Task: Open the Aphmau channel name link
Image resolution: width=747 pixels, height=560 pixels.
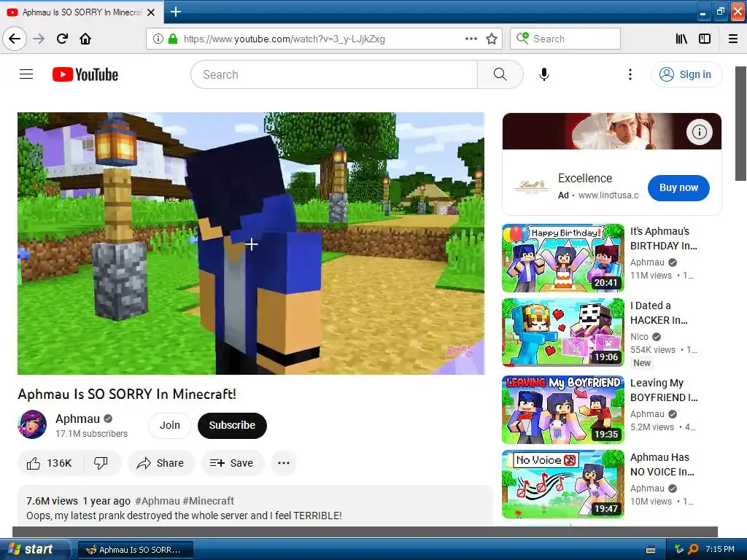Action: [77, 419]
